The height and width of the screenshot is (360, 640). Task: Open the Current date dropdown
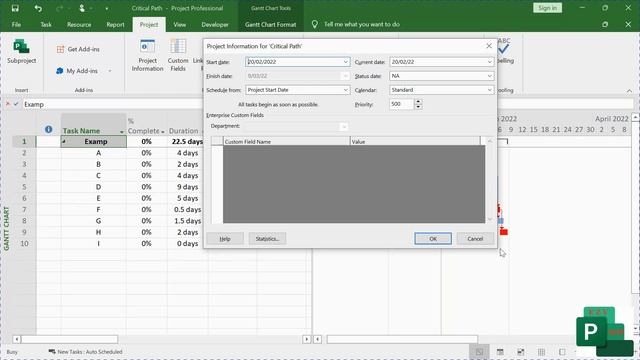(x=489, y=62)
